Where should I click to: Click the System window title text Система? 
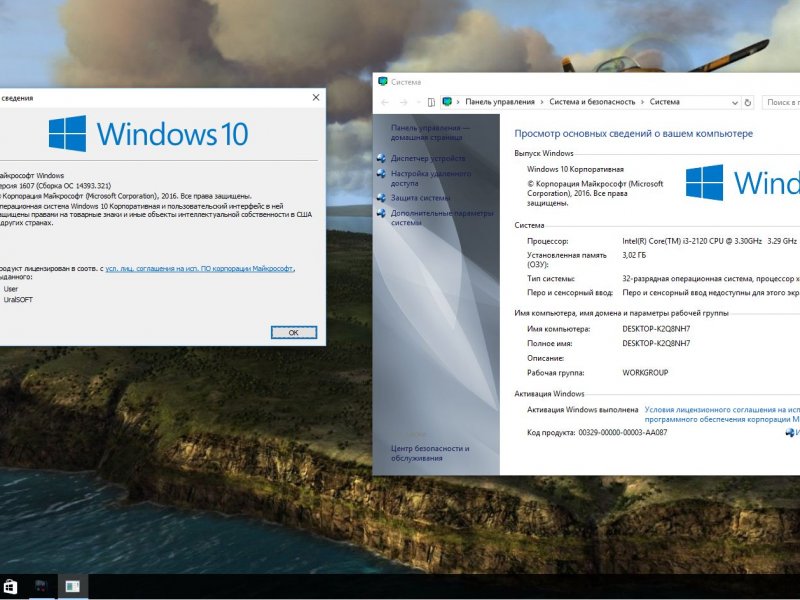click(406, 82)
